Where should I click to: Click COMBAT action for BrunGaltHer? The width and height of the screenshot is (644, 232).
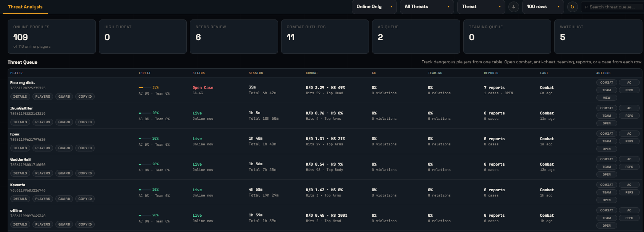pyautogui.click(x=607, y=108)
